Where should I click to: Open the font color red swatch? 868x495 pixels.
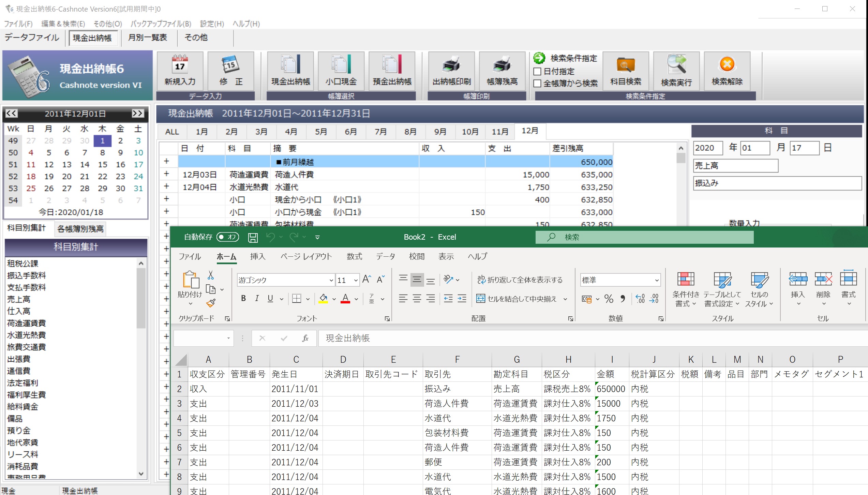pyautogui.click(x=345, y=299)
